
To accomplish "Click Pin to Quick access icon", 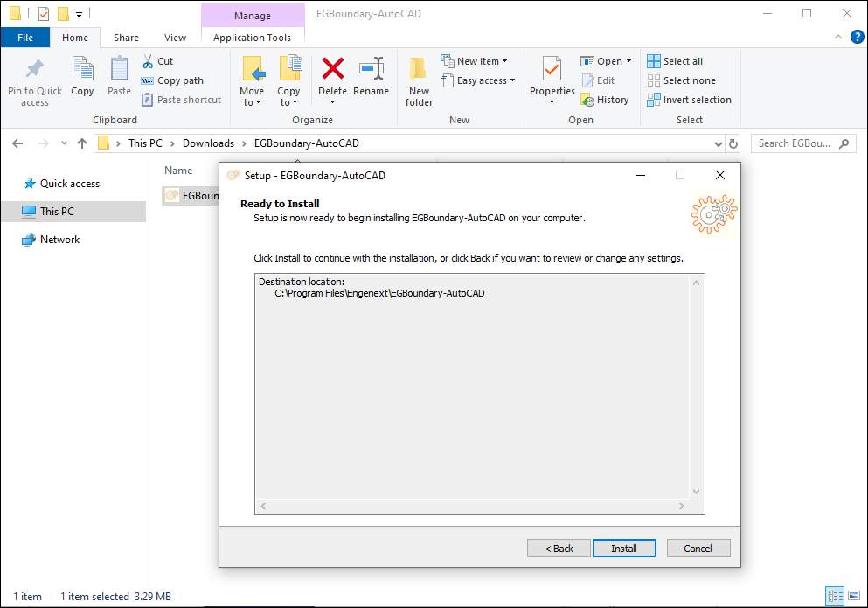I will click(x=34, y=69).
